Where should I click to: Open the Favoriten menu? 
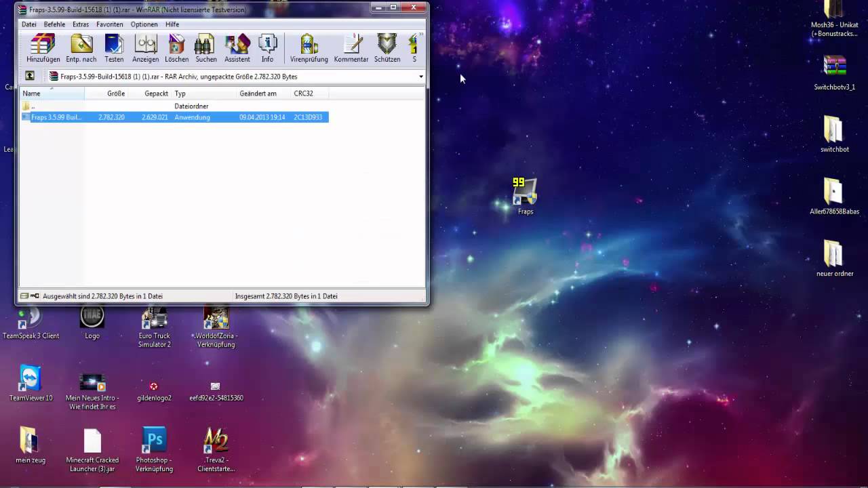click(110, 24)
